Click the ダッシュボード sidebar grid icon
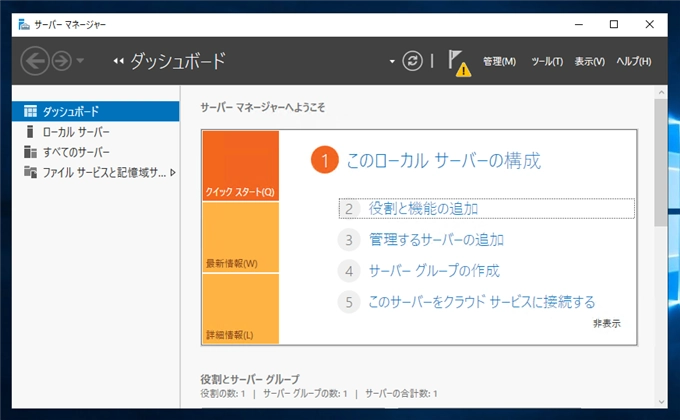The image size is (680, 420). click(x=30, y=112)
